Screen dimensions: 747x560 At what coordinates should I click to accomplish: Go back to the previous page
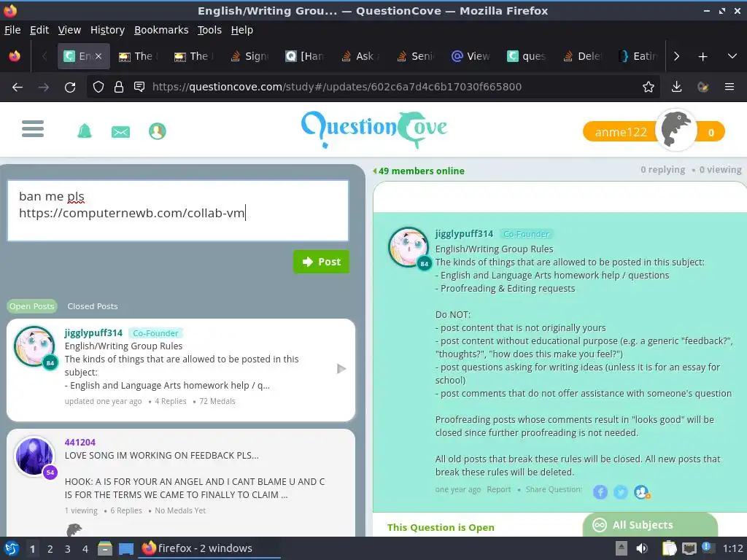[18, 87]
